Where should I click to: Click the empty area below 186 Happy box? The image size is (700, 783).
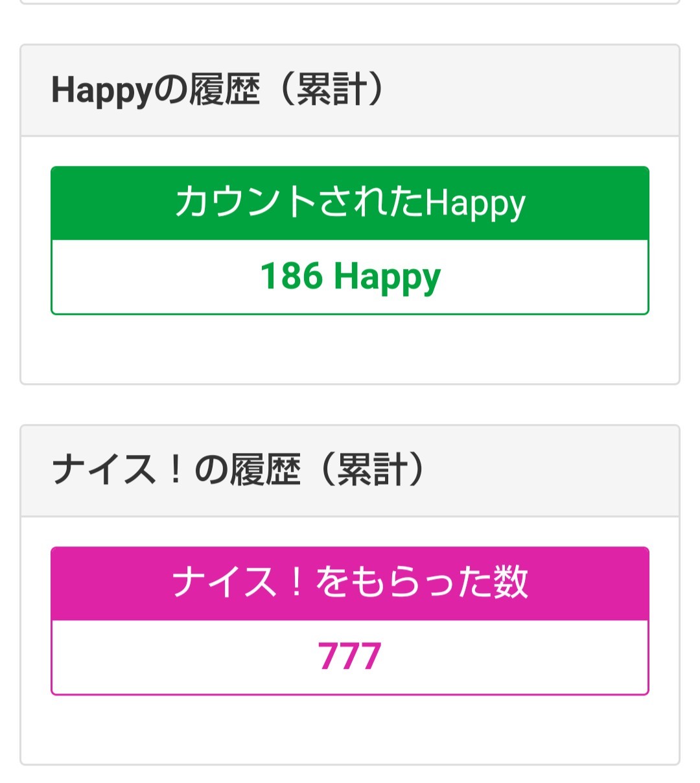350,350
